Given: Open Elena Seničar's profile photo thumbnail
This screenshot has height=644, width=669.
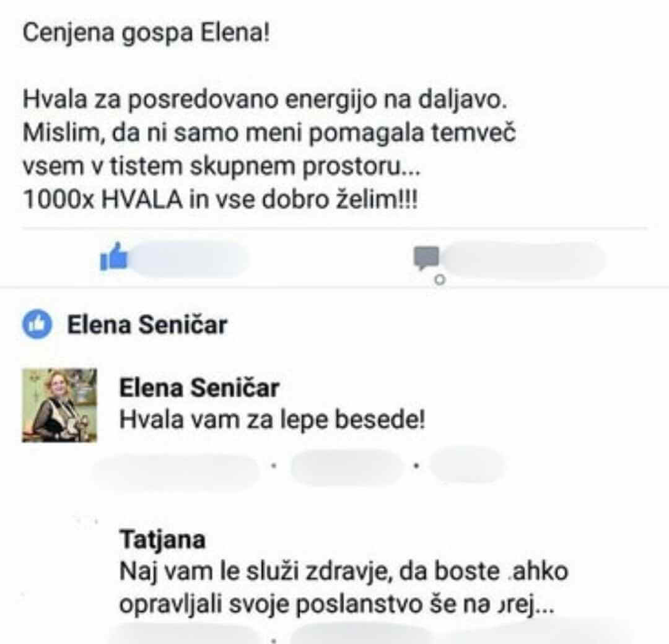Looking at the screenshot, I should click(59, 405).
